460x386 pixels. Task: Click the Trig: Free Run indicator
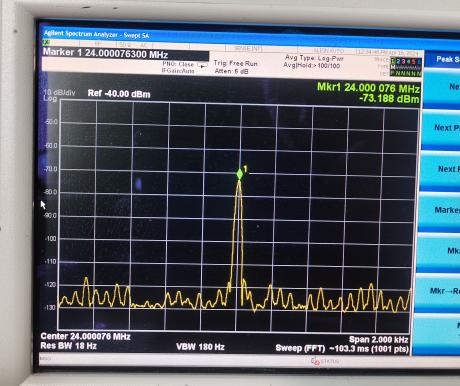tap(236, 63)
